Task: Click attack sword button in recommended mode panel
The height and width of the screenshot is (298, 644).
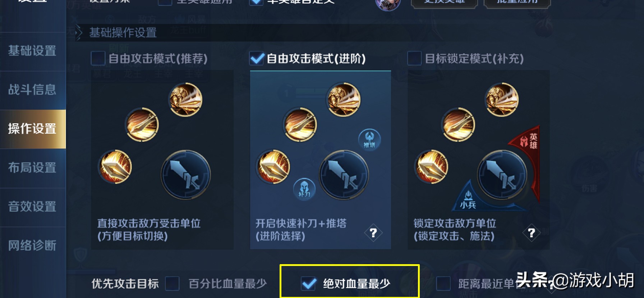Action: point(186,175)
